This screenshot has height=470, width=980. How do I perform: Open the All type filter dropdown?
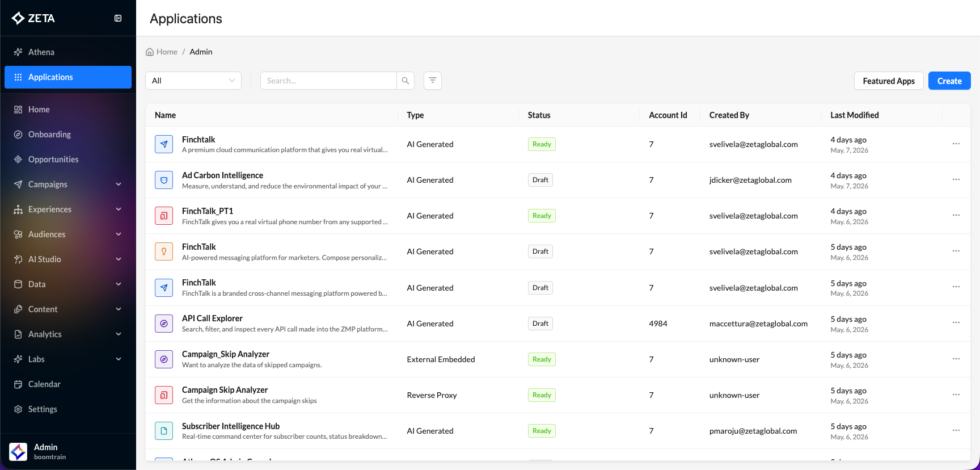tap(193, 81)
